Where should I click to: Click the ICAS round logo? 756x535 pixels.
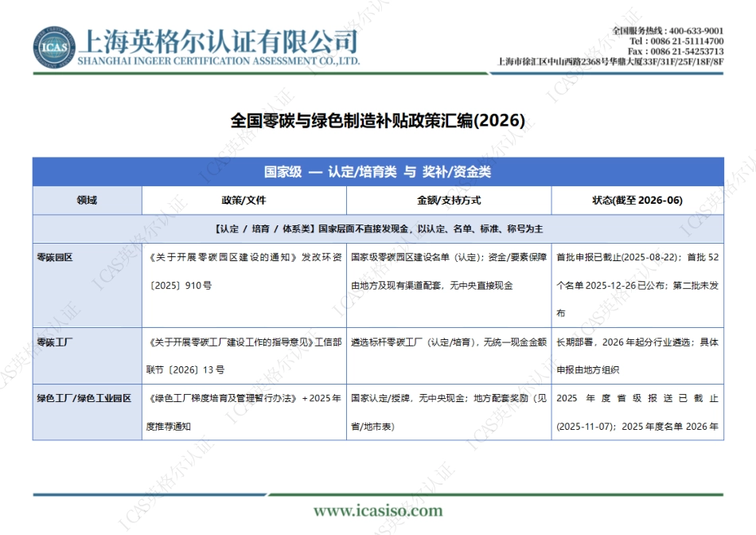pos(54,47)
